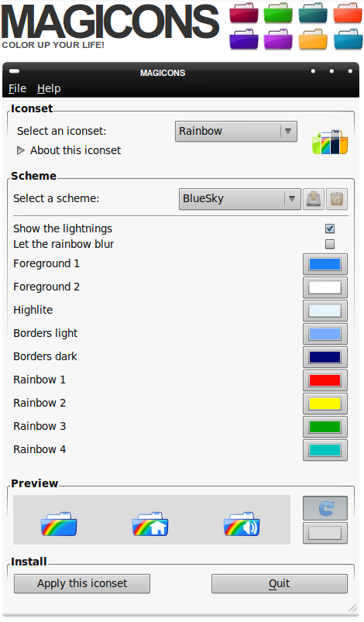The width and height of the screenshot is (364, 622).
Task: Click the home folder preview icon
Action: [x=150, y=524]
